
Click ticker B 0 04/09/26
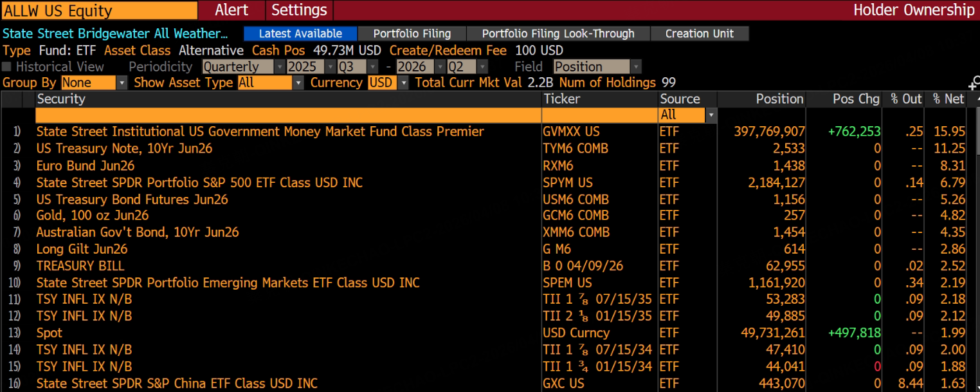[x=583, y=266]
